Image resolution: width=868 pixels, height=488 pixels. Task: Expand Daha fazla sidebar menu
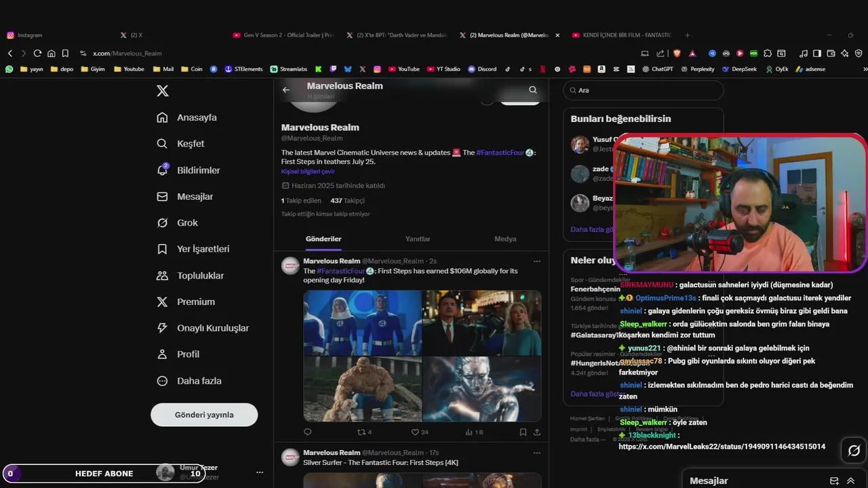pyautogui.click(x=189, y=381)
